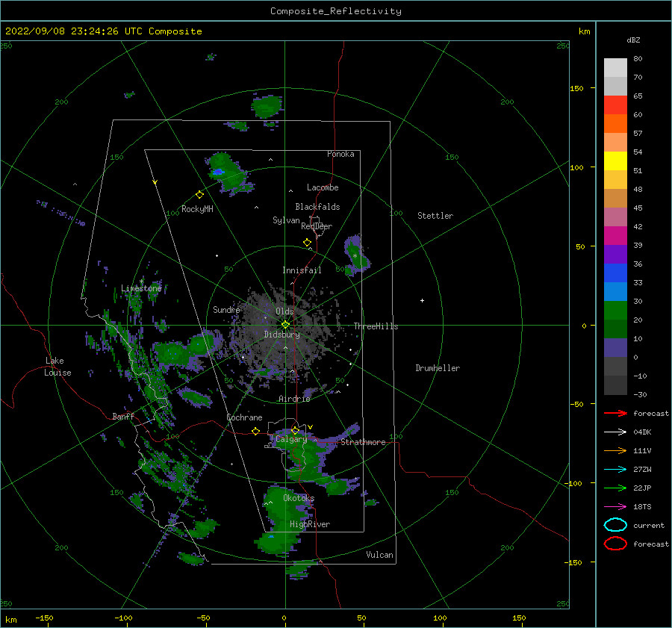Viewport: 672px width, 628px height.
Task: Click the yellow diamond marker below RedDeer
Action: point(307,243)
